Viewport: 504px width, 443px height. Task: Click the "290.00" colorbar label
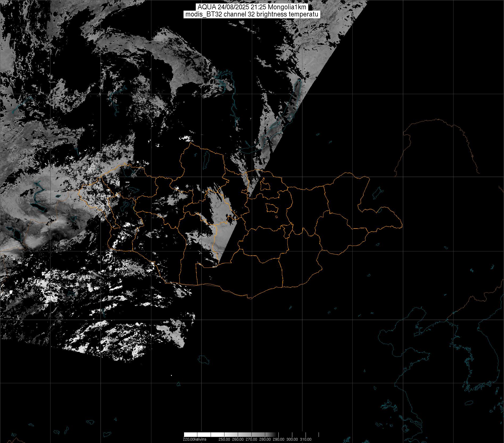coord(278,439)
